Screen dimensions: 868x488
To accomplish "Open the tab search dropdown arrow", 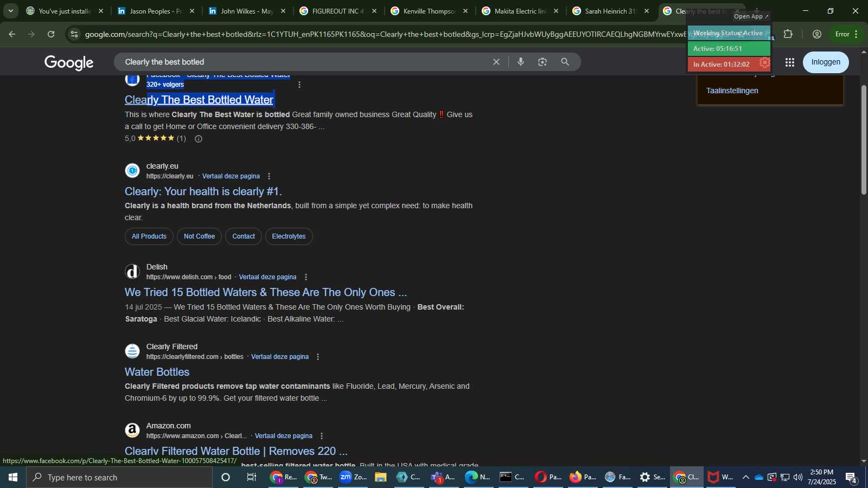I will click(10, 11).
